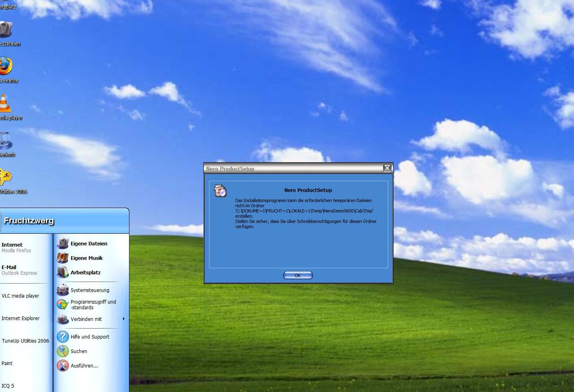Click the Ausführen... icon

tap(63, 365)
